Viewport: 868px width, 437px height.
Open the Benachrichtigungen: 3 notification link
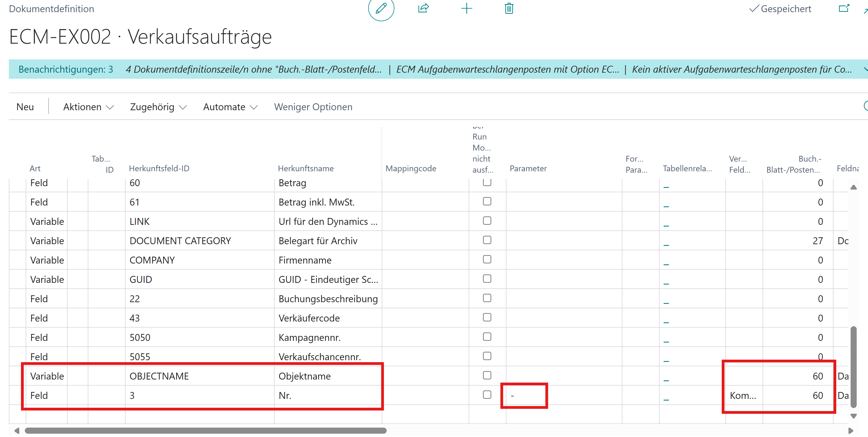[x=66, y=69]
